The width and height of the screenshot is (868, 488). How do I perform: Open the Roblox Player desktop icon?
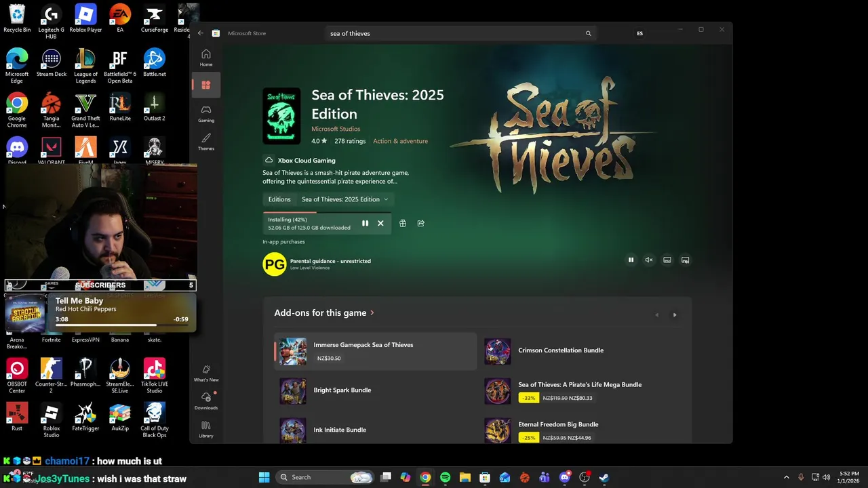[x=85, y=19]
